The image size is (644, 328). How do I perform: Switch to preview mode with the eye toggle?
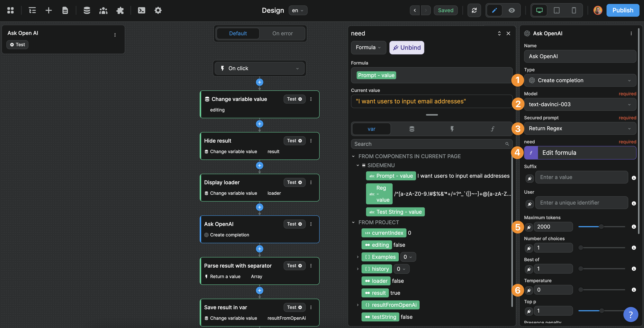coord(512,10)
